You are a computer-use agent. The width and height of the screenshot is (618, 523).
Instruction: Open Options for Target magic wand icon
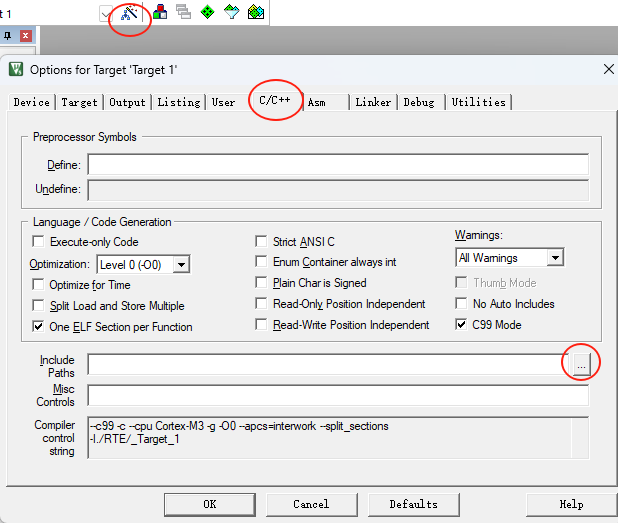click(129, 13)
